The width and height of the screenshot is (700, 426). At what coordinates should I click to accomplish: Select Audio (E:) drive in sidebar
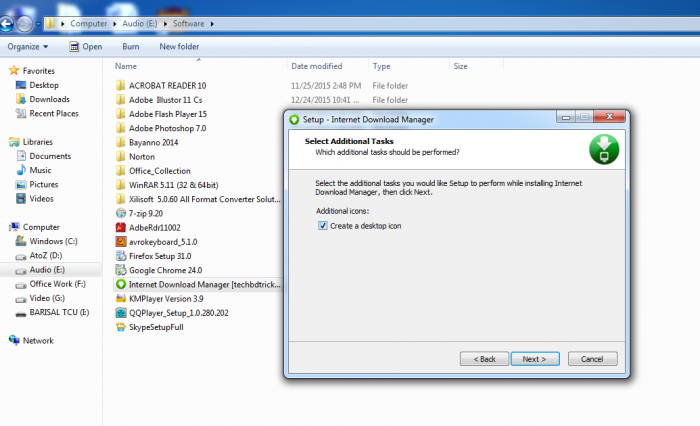47,270
